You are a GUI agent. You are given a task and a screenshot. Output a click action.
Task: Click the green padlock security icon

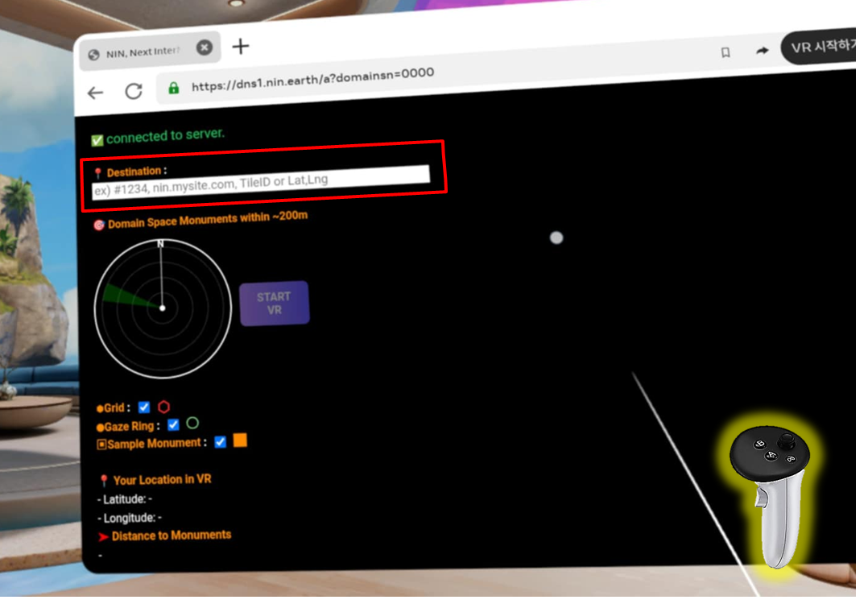(x=173, y=88)
